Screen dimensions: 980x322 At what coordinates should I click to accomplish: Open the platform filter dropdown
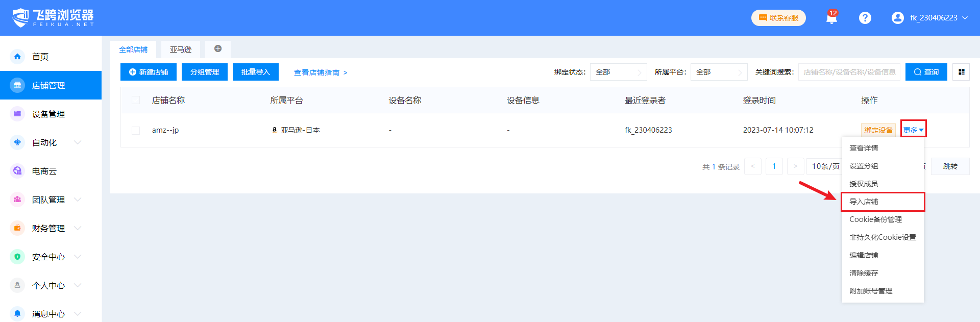pos(719,72)
